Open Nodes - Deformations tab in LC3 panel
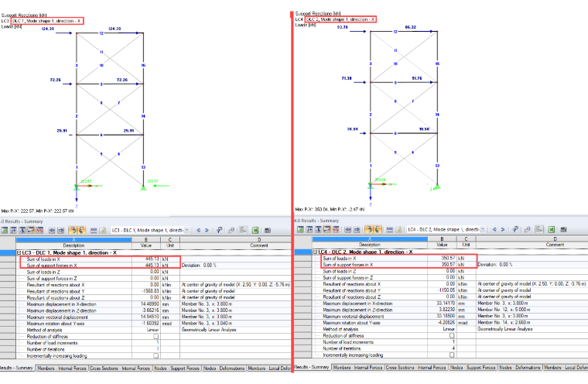 [x=224, y=369]
